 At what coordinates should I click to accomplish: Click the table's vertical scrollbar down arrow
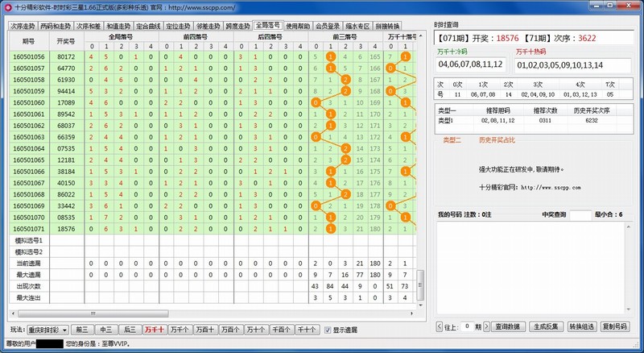coord(420,305)
